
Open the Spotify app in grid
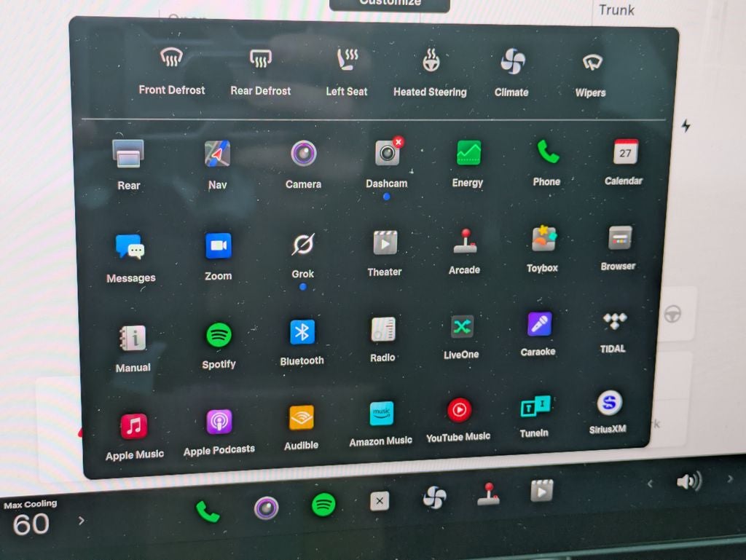[x=219, y=346]
